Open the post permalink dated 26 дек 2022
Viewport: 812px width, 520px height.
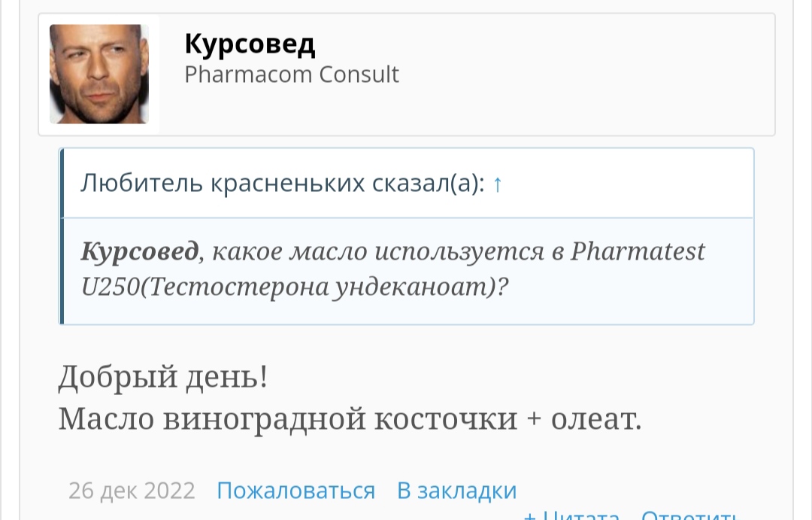(132, 491)
